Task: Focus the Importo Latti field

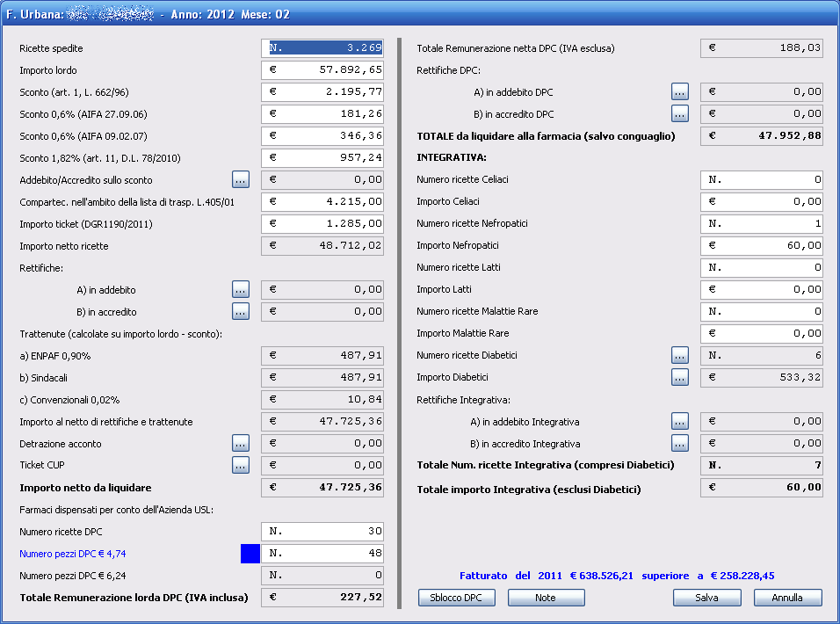Action: click(762, 289)
